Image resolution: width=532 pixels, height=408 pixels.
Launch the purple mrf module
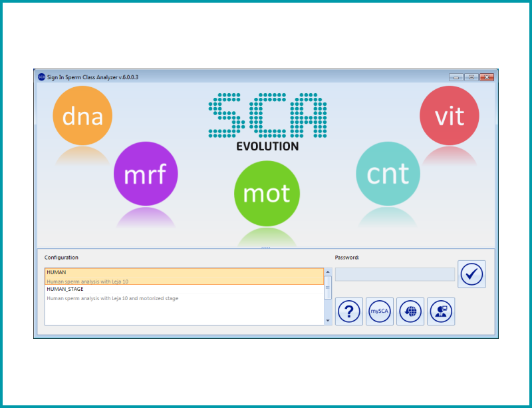click(146, 174)
